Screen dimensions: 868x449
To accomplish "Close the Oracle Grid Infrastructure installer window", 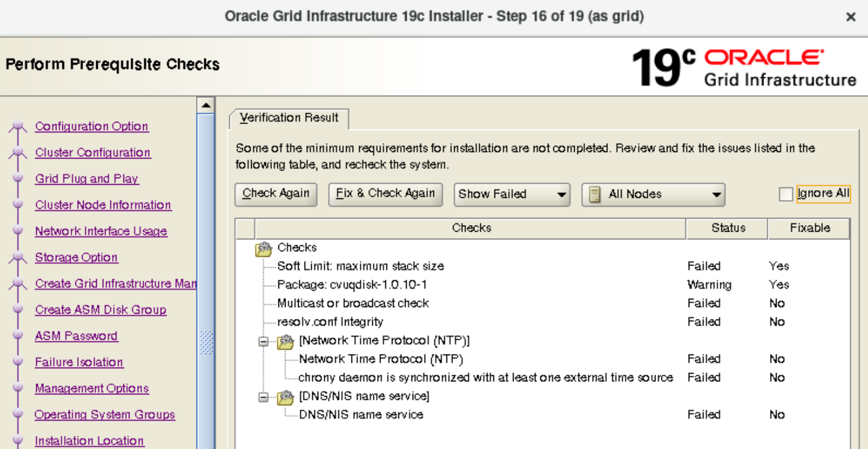I will tap(851, 17).
